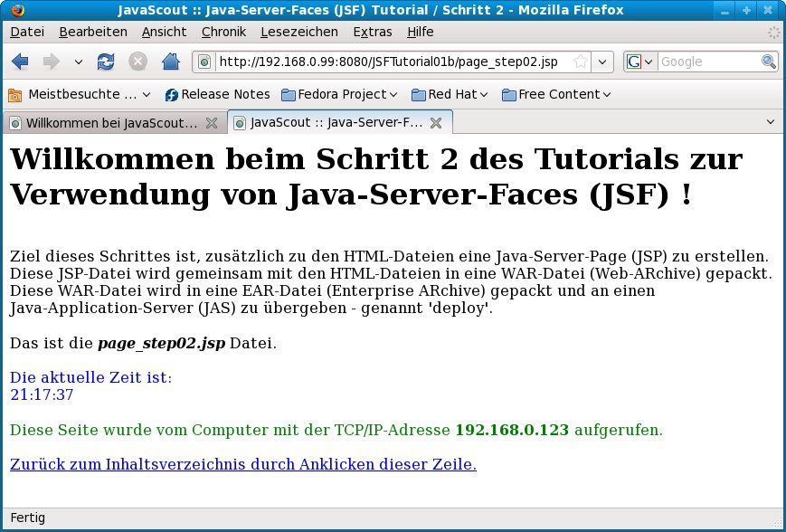
Task: Close the active JavaScout JSF tab
Action: click(x=435, y=122)
